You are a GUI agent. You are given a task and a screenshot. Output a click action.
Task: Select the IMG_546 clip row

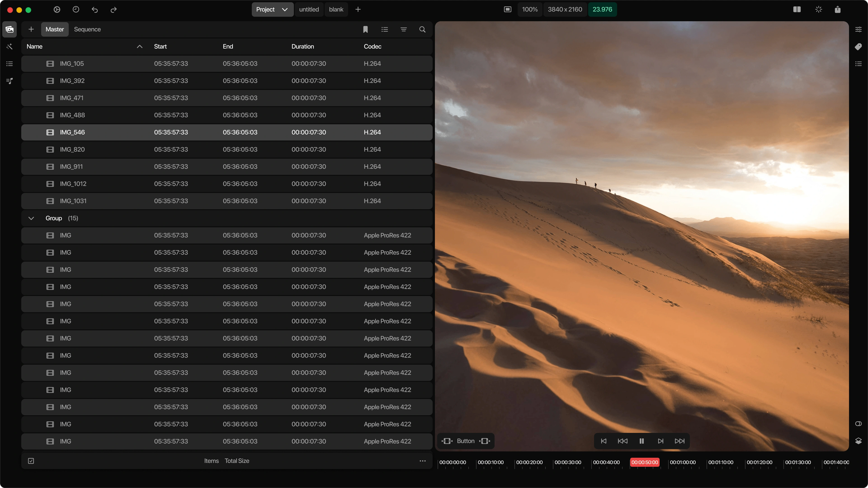coord(227,132)
